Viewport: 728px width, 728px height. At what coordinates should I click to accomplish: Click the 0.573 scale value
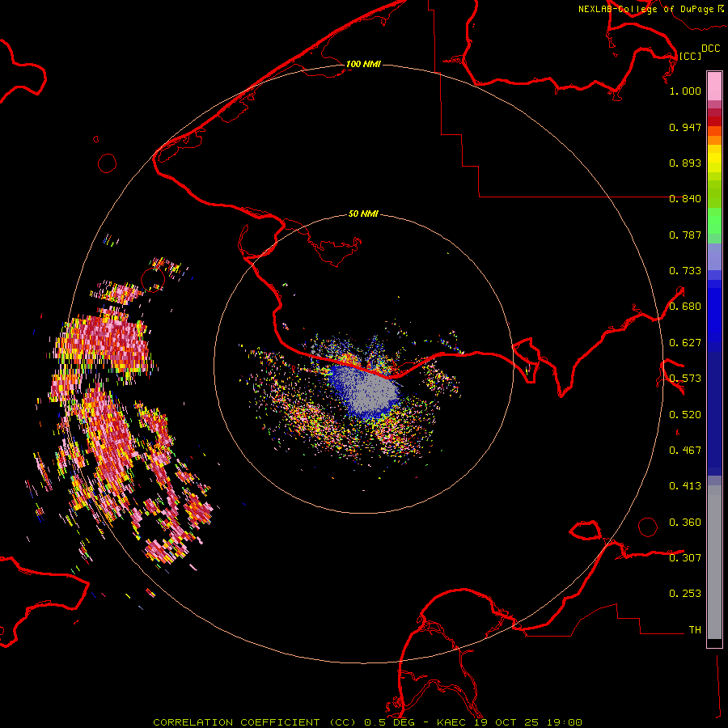(x=685, y=379)
